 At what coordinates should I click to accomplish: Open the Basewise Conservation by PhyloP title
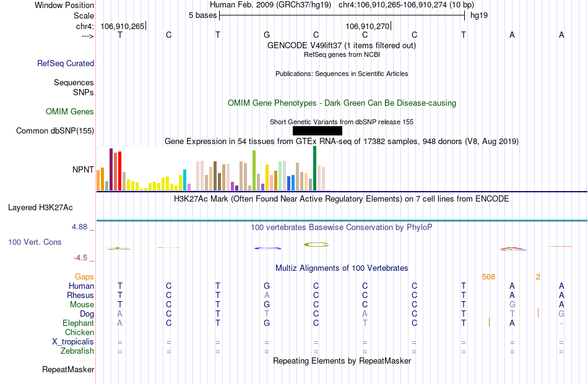click(342, 227)
